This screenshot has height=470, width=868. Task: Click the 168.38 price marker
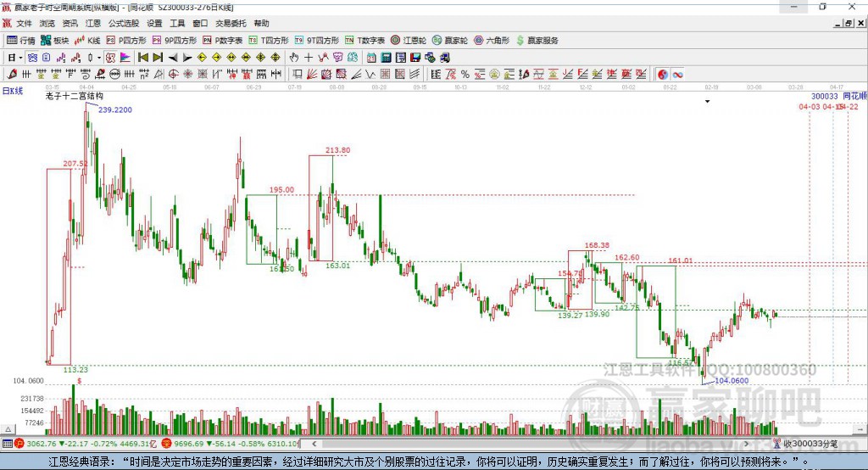(x=597, y=245)
